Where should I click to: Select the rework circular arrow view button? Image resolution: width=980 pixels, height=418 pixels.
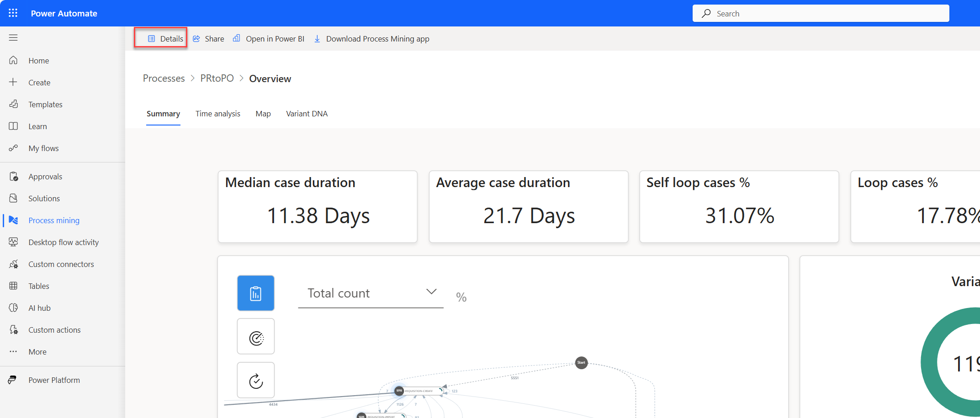coord(256,380)
